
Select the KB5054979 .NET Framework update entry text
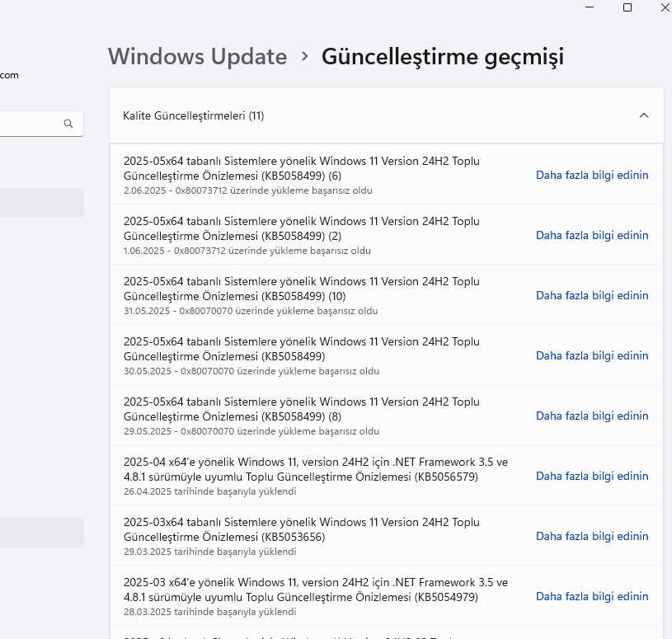316,590
